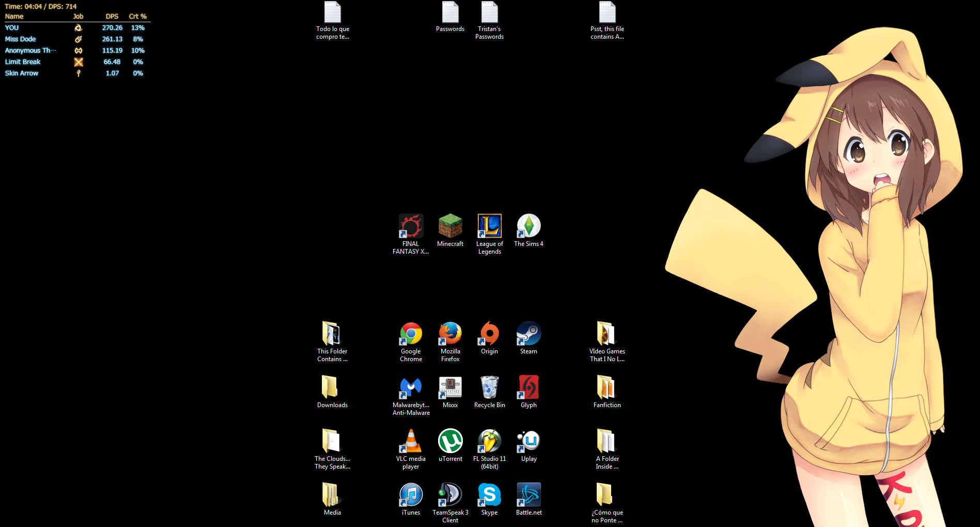980x527 pixels.
Task: Launch Skype shortcut
Action: (x=489, y=500)
